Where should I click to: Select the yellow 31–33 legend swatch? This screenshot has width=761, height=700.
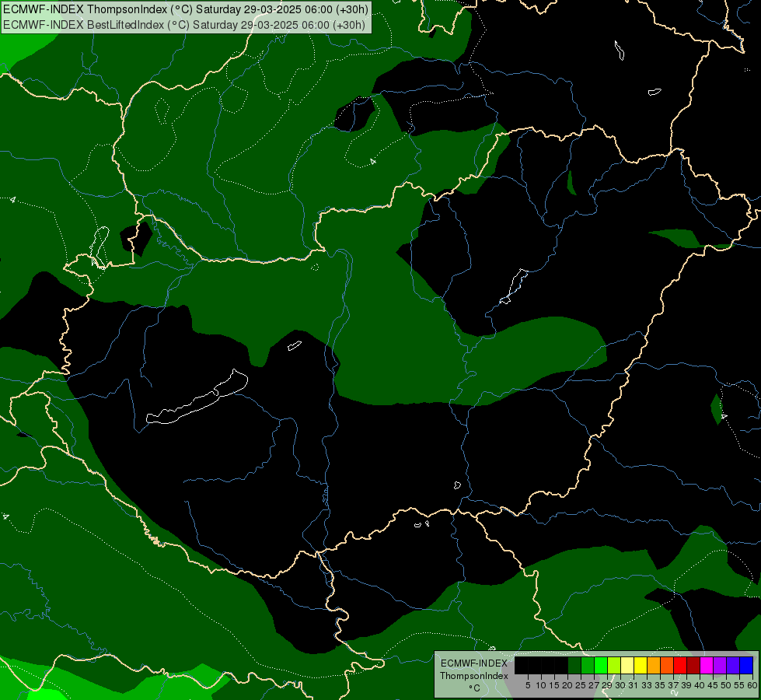pos(641,666)
